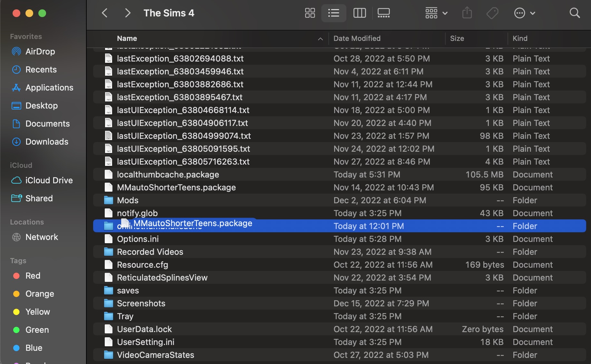Open the Group By dropdown
The width and height of the screenshot is (591, 364).
(x=436, y=13)
